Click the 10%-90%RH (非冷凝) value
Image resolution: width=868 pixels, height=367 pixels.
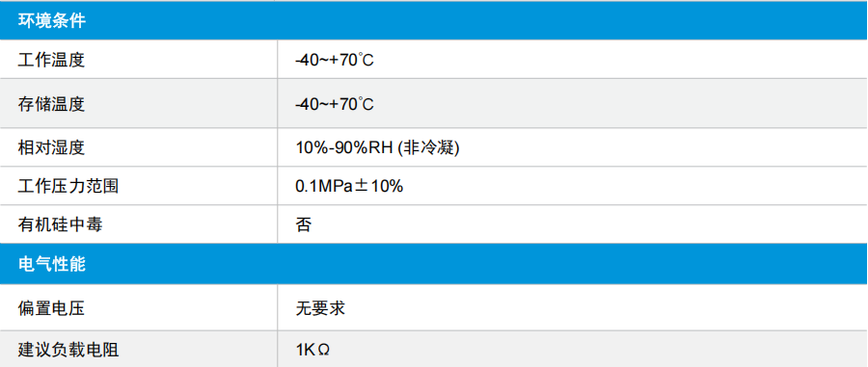(377, 147)
